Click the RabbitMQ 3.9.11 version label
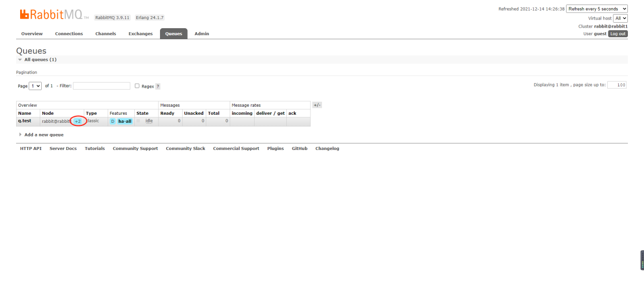The image size is (644, 299). click(x=112, y=18)
